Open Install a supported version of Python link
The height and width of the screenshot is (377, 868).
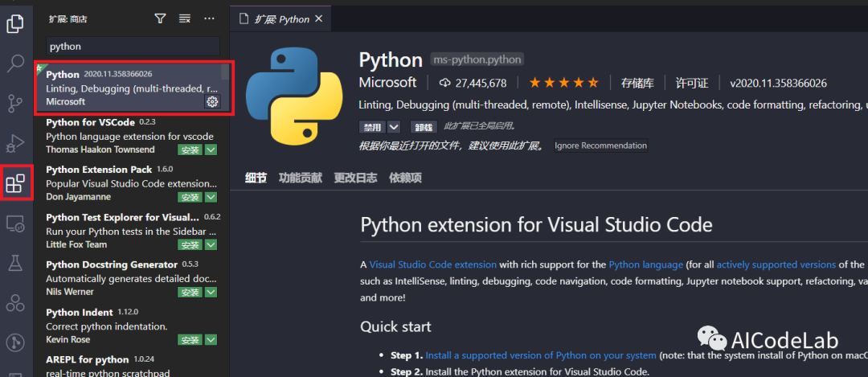point(541,355)
